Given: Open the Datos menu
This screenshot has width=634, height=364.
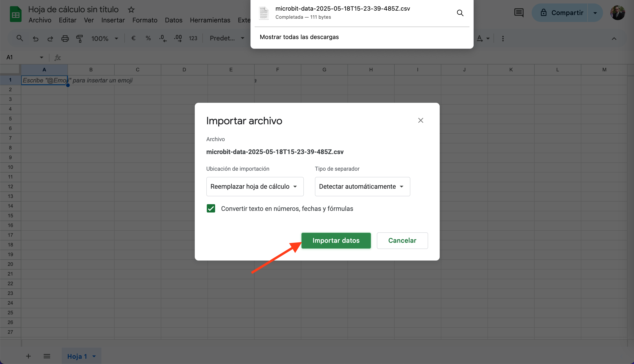Looking at the screenshot, I should coord(174,20).
